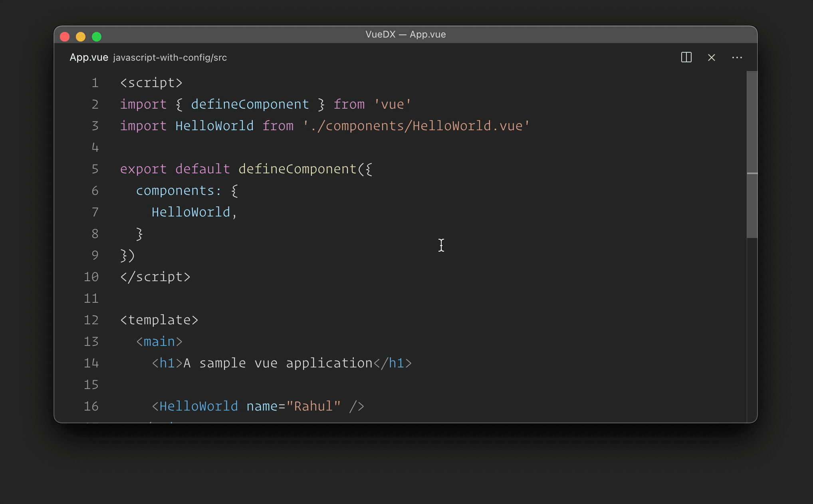Click the import keyword on line 2
The width and height of the screenshot is (813, 504).
click(x=143, y=104)
